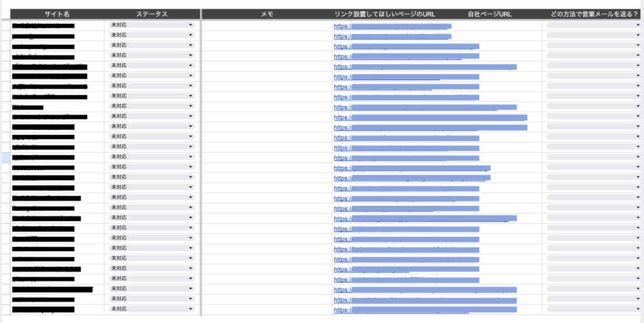Viewport: 644px width, 323px height.
Task: Select the リンク設置してほしいページのURL header
Action: tap(384, 14)
